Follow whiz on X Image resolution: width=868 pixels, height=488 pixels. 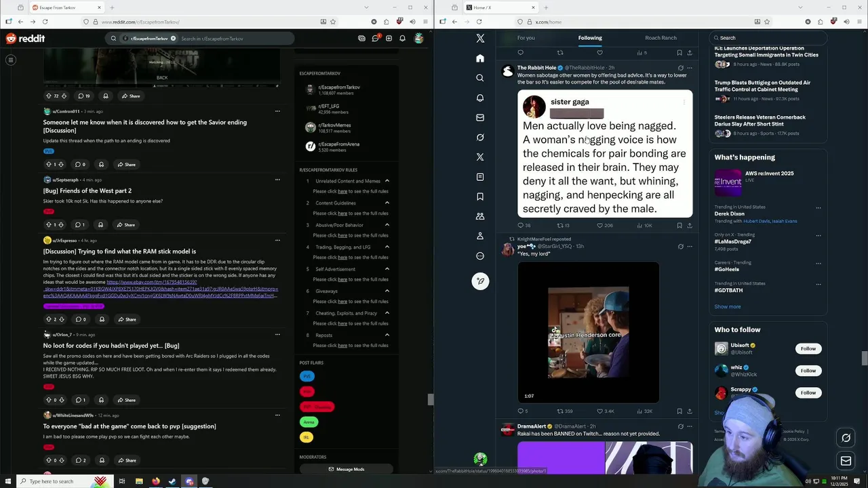pyautogui.click(x=808, y=371)
